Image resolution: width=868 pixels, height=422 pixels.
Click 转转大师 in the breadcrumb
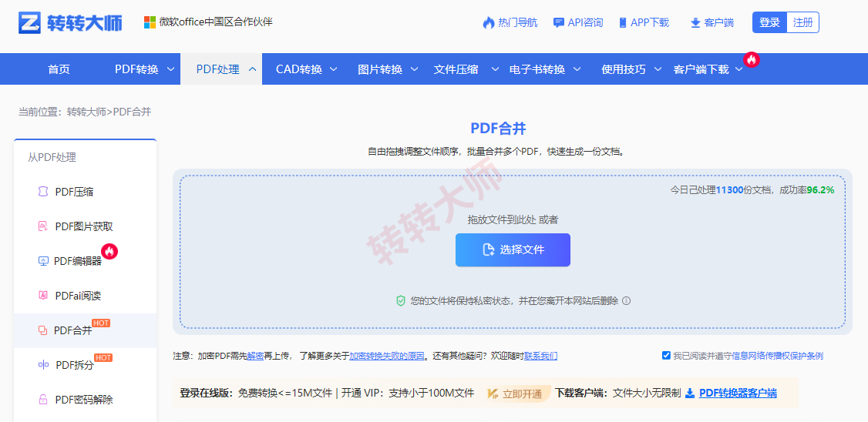[86, 112]
